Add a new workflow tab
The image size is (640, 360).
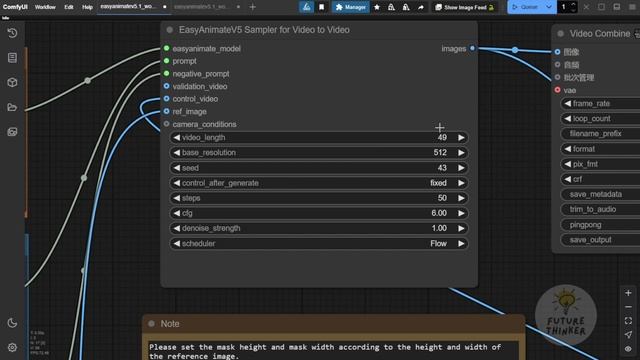click(x=253, y=7)
